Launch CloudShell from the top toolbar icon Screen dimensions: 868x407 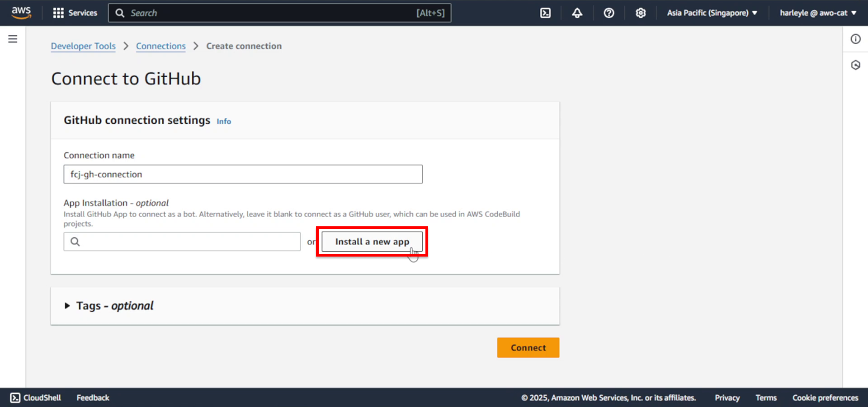[x=545, y=13]
